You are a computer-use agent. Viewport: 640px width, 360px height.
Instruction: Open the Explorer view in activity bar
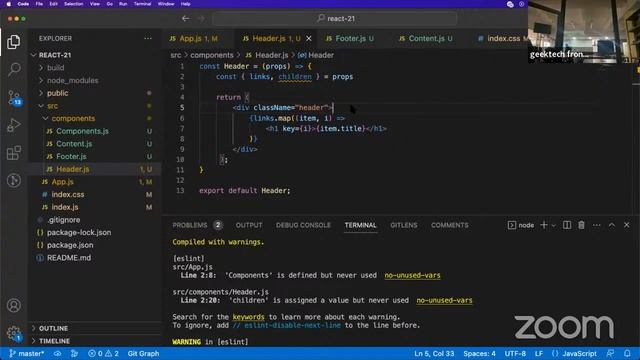pos(13,42)
